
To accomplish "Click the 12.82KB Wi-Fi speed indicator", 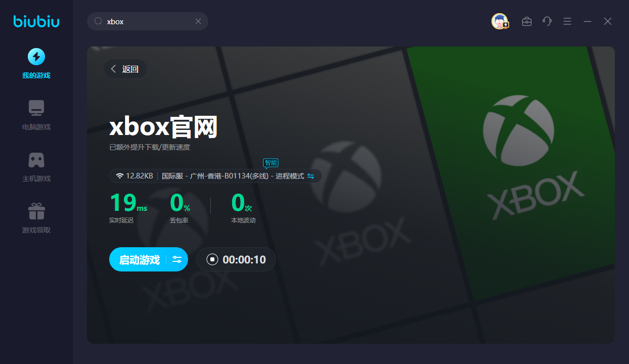I will click(x=134, y=176).
